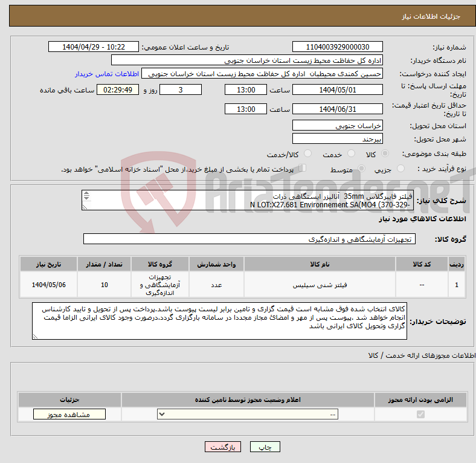Screen dimensions: 476x463
Task: Open اطلاعات تماس خریدار link
Action: coord(107,74)
